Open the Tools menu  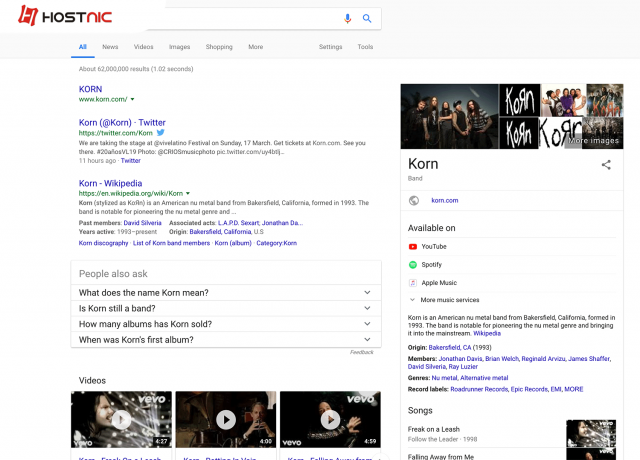coord(365,47)
